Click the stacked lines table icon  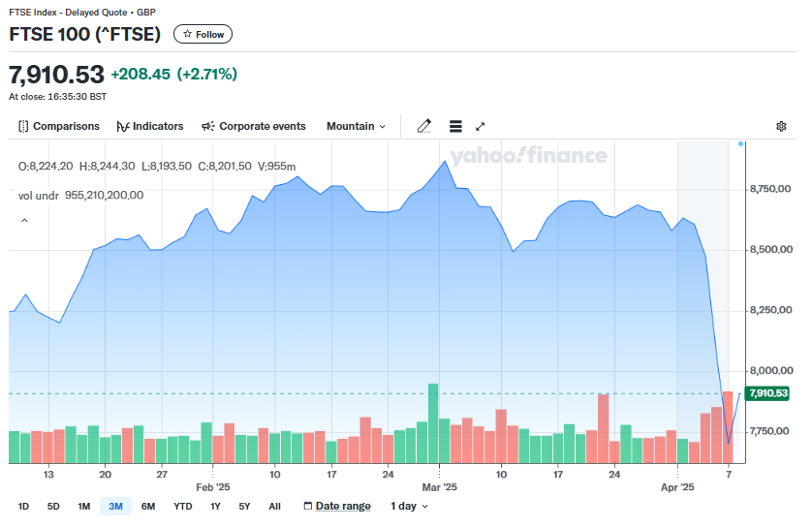click(455, 126)
